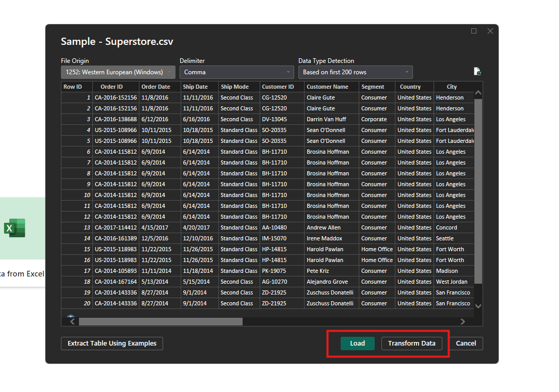559x392 pixels.
Task: Close the Superstore.csv preview dialog
Action: [x=490, y=31]
